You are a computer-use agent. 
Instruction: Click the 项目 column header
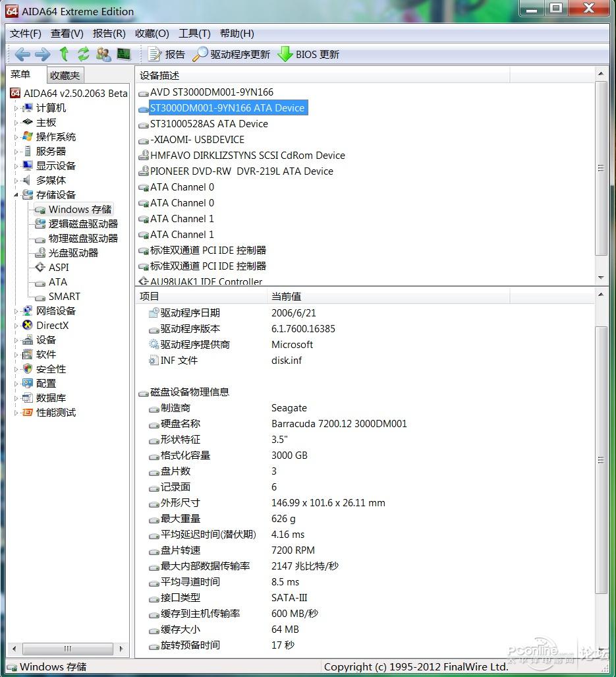coord(201,297)
